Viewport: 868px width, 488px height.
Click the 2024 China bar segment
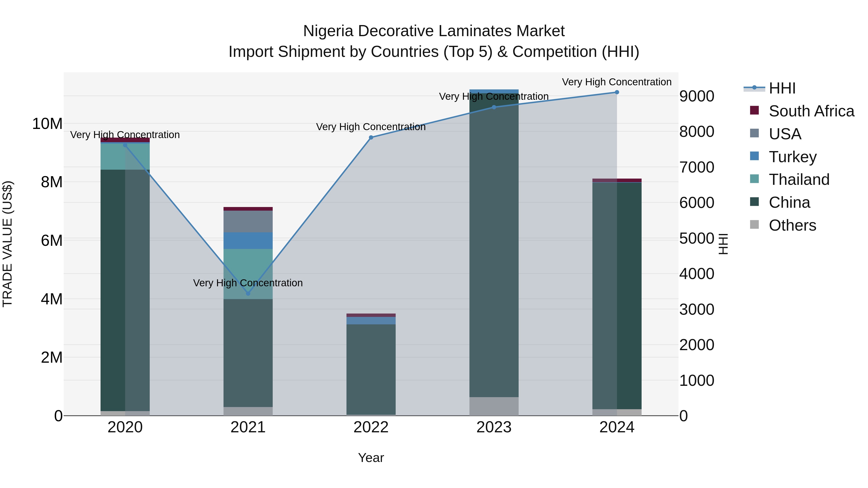[617, 296]
